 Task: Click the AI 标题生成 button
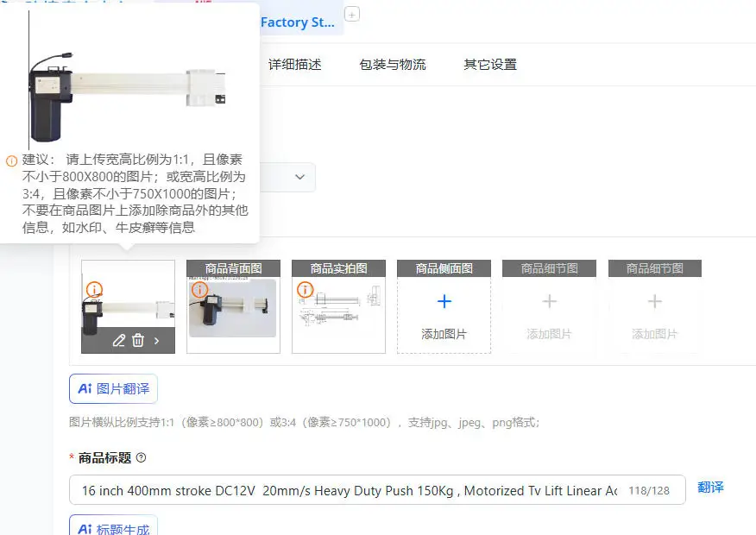pos(113,526)
